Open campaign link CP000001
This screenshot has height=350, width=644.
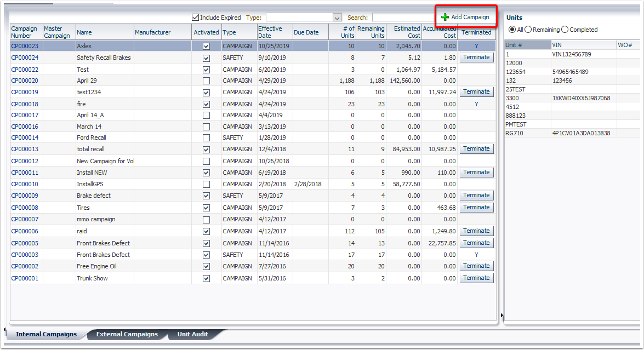pos(25,279)
